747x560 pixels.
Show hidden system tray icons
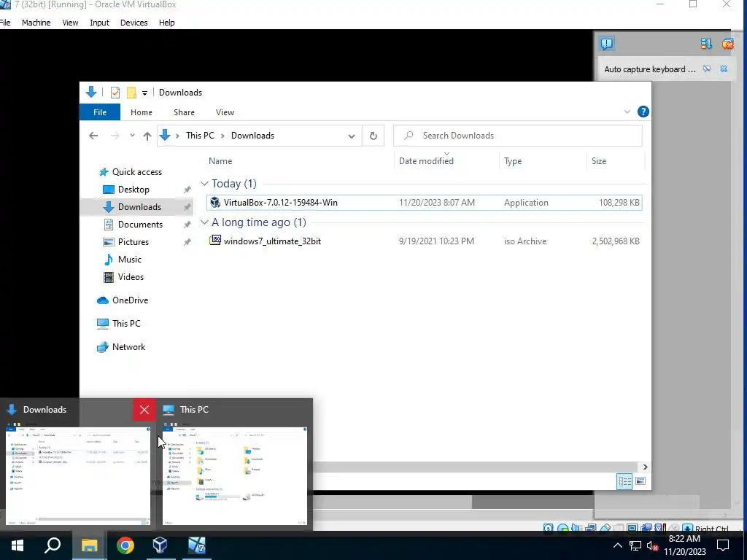617,545
